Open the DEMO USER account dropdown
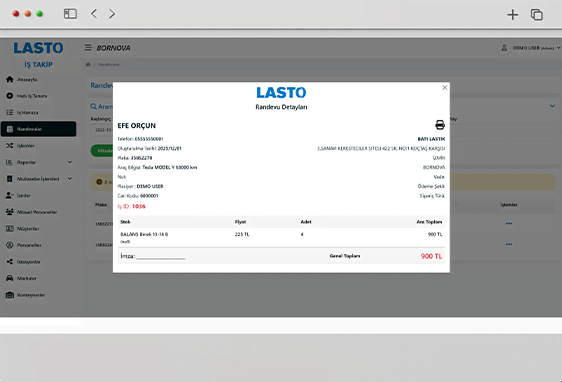Screen dimensions: 562x382 (x=530, y=48)
